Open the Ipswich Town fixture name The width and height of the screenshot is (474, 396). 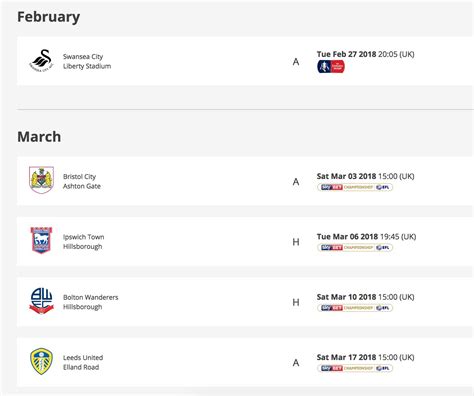coord(84,237)
